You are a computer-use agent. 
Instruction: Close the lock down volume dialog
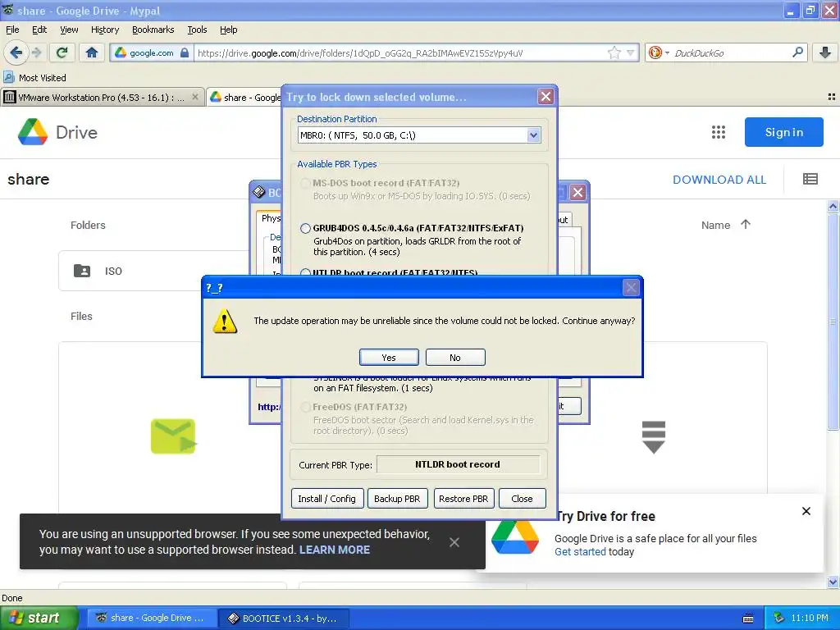(x=546, y=97)
